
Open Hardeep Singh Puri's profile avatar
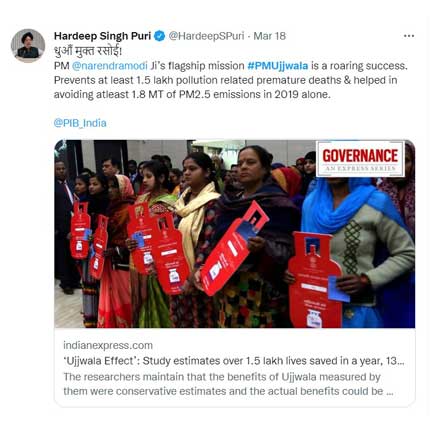point(28,45)
